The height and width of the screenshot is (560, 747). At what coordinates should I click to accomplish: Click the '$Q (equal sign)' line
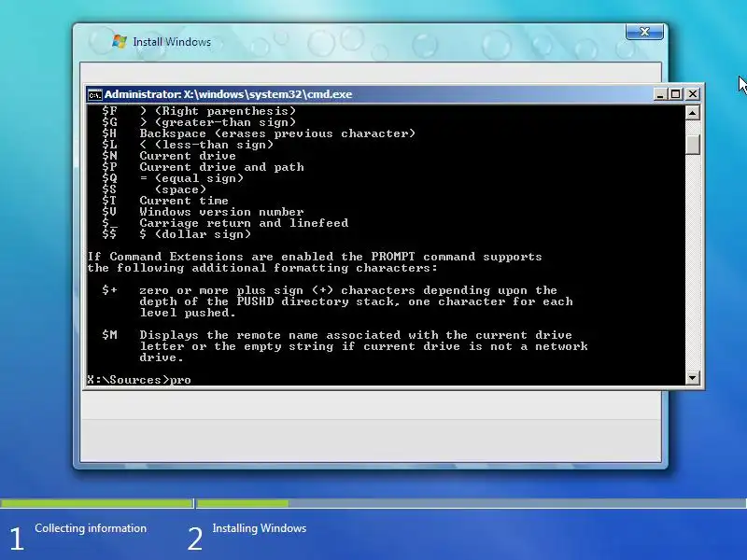click(x=173, y=178)
